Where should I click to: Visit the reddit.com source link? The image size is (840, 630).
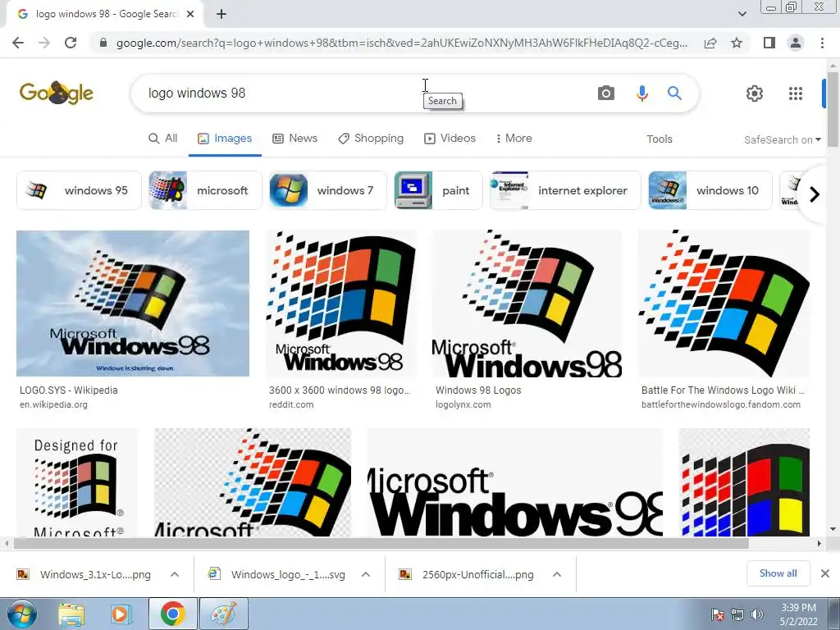pyautogui.click(x=291, y=404)
